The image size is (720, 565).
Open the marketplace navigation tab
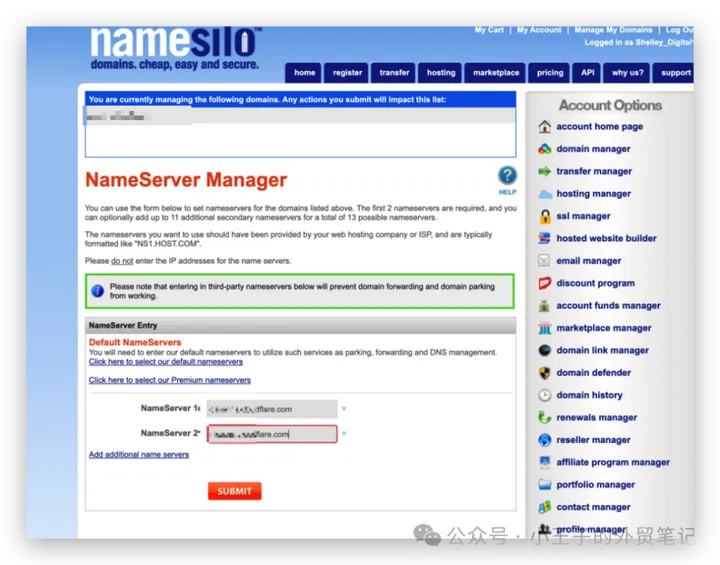[495, 73]
